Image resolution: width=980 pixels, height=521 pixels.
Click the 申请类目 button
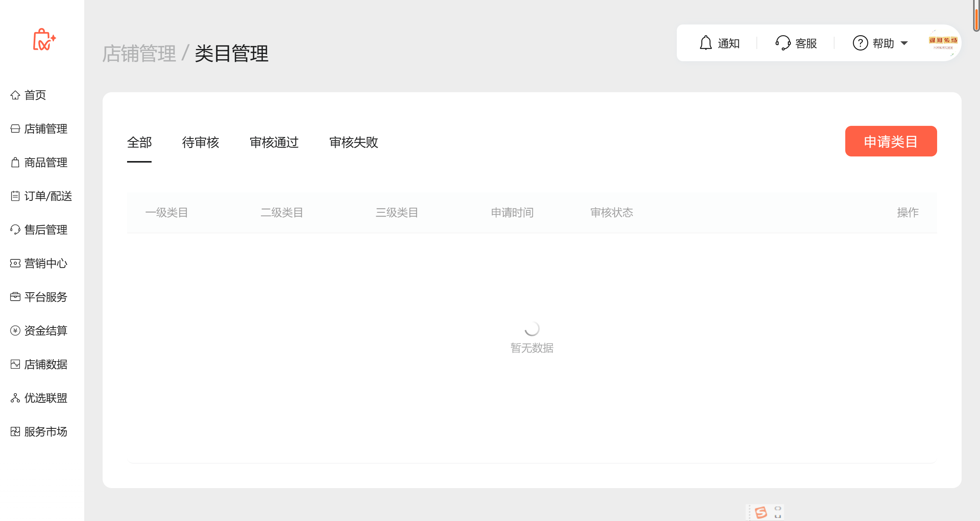(x=890, y=141)
